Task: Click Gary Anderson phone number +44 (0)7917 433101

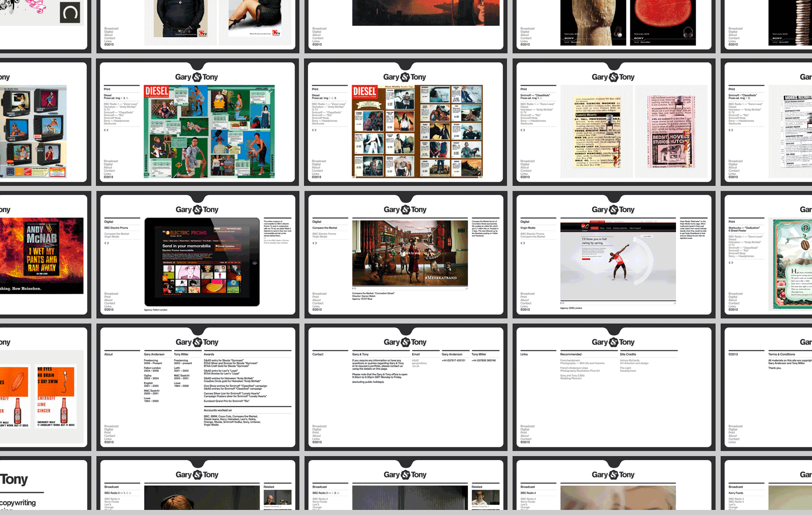Action: [453, 361]
